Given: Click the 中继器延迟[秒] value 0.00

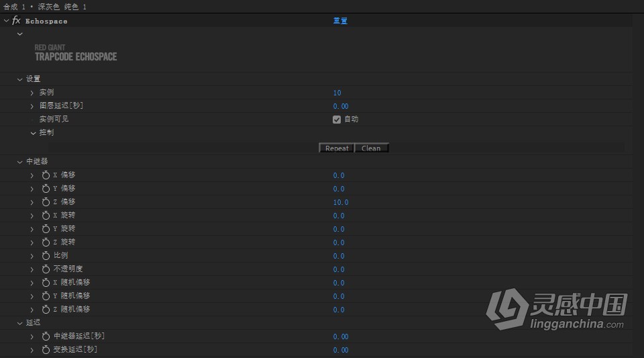Looking at the screenshot, I should coord(341,337).
